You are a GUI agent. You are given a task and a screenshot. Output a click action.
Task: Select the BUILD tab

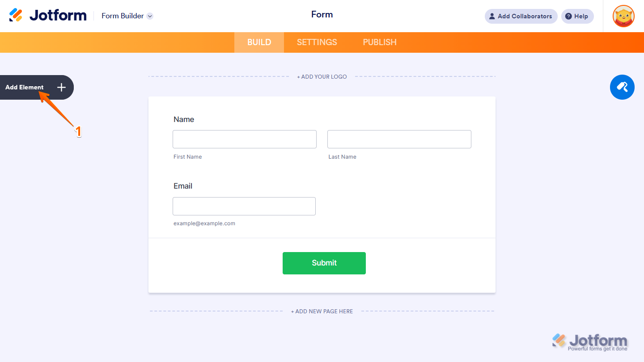259,42
